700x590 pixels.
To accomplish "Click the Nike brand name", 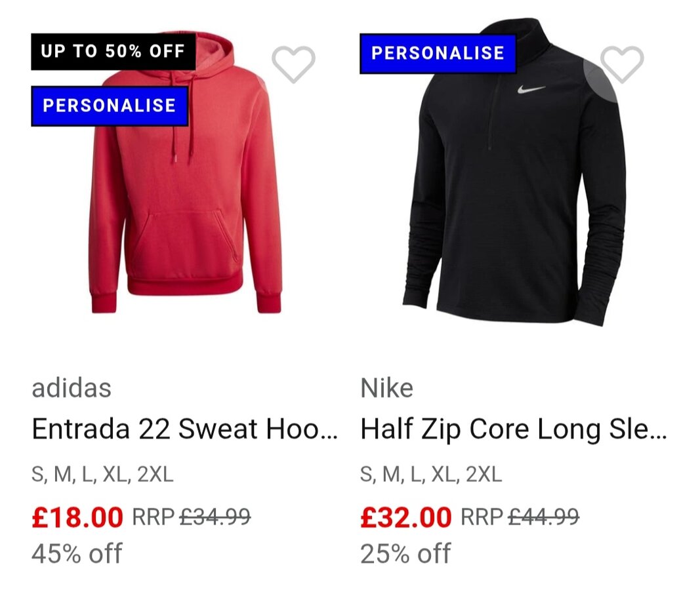I will [x=387, y=388].
